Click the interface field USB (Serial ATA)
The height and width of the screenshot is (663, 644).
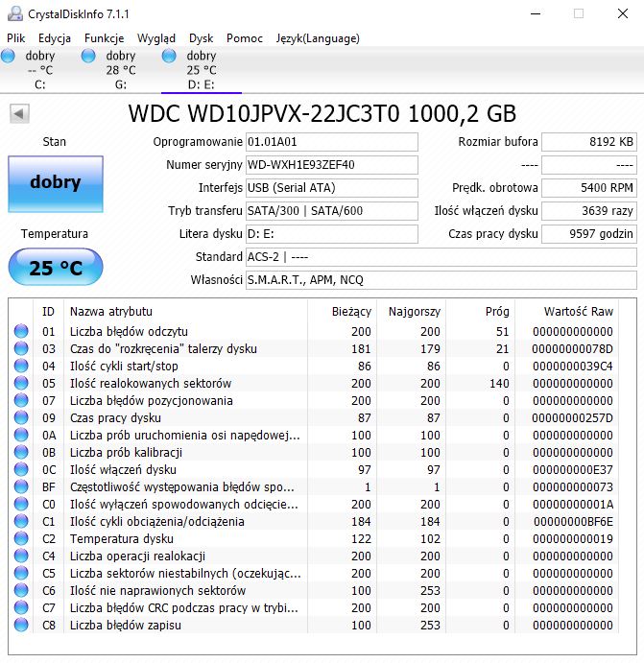click(332, 188)
